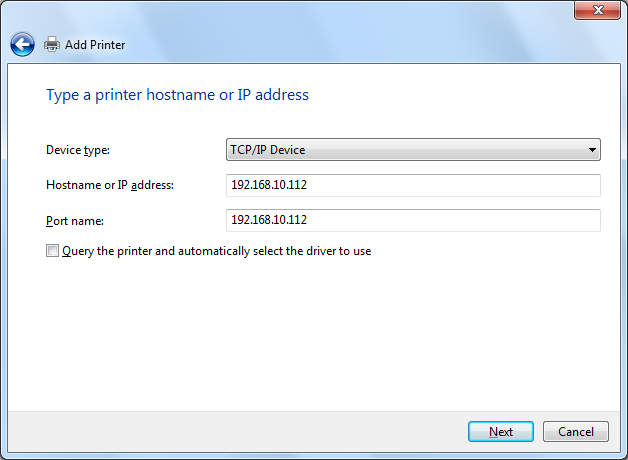This screenshot has height=460, width=628.
Task: Click the 'Type a printer hostname or IP address' heading
Action: (x=178, y=95)
